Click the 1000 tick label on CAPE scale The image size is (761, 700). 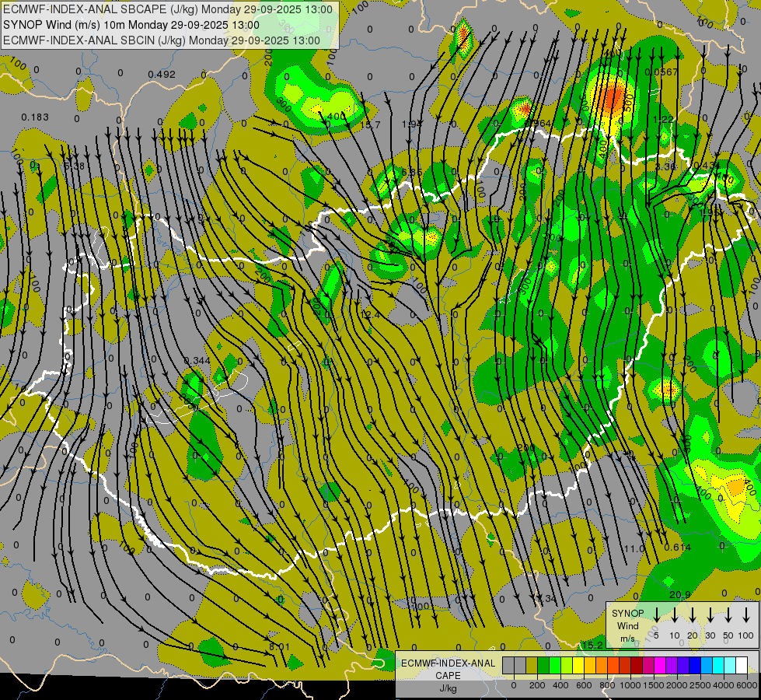(630, 685)
